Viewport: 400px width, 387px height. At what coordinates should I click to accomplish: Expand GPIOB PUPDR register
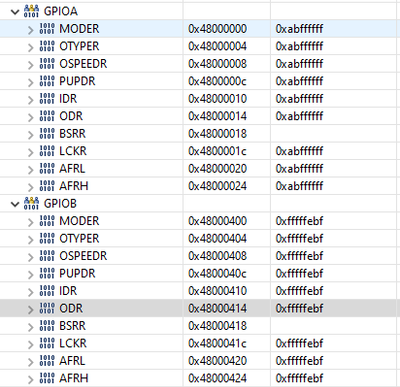pyautogui.click(x=31, y=275)
